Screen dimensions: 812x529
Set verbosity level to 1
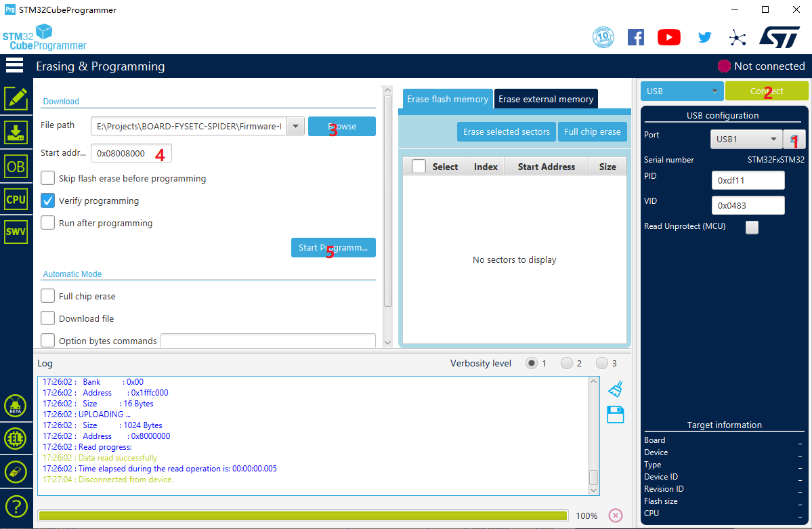tap(532, 363)
